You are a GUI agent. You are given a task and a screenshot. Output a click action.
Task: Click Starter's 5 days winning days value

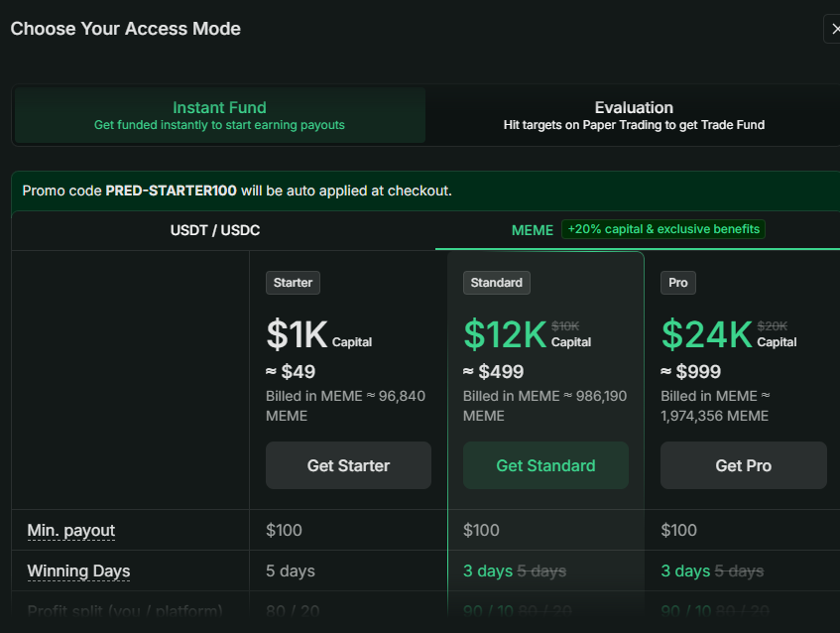pos(291,570)
